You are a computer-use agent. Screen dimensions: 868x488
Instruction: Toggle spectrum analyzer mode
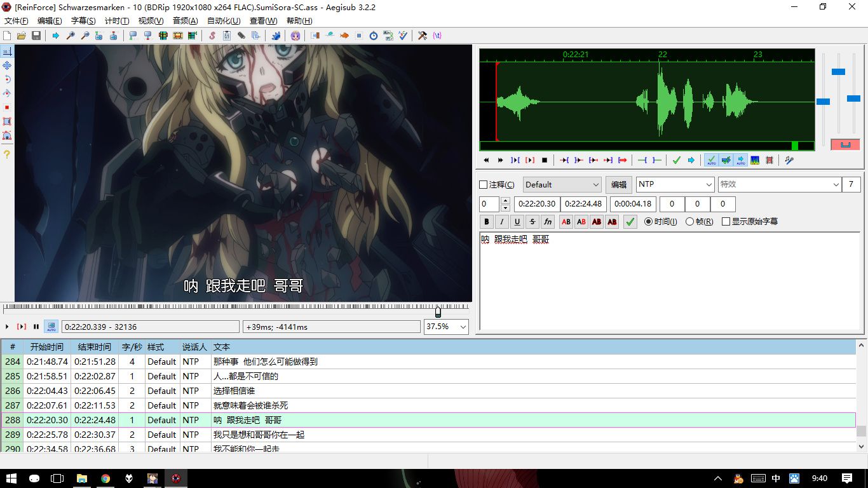(755, 160)
